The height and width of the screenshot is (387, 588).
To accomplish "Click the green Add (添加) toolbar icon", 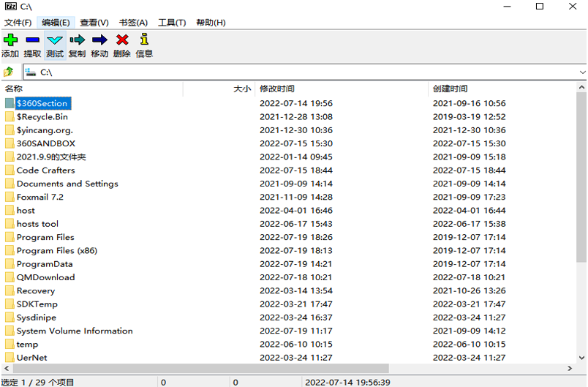I will point(10,40).
